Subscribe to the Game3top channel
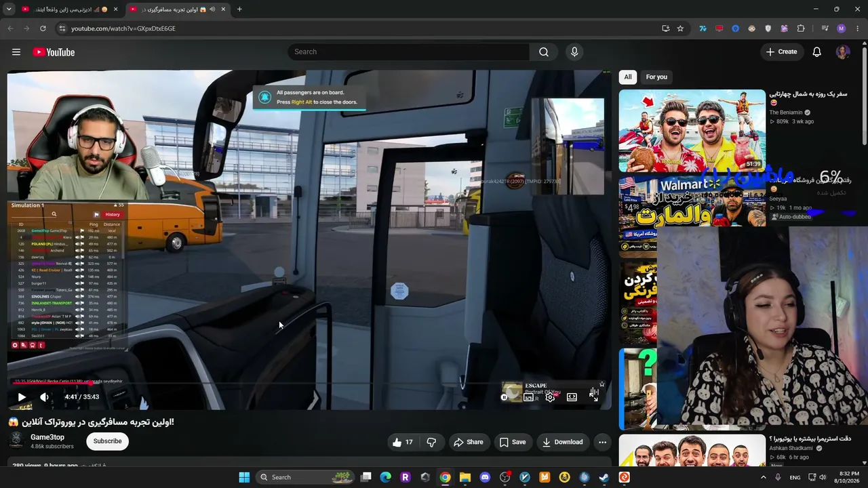Viewport: 868px width, 488px height. click(107, 441)
